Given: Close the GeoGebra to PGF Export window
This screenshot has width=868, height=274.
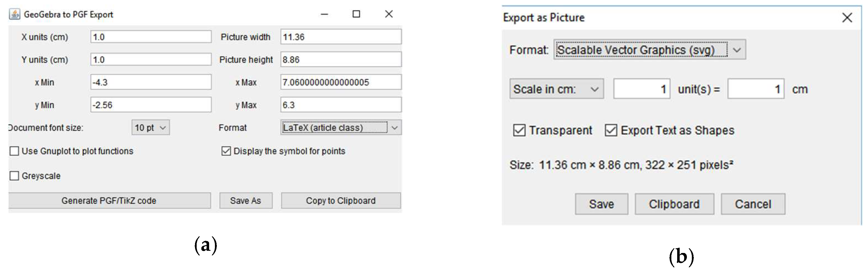Looking at the screenshot, I should click(389, 14).
